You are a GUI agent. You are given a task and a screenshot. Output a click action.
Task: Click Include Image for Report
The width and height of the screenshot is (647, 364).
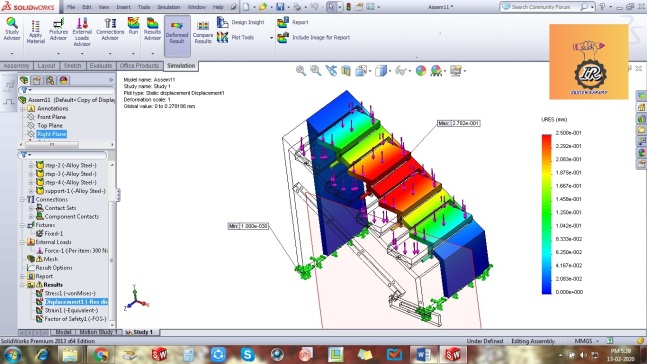point(314,37)
